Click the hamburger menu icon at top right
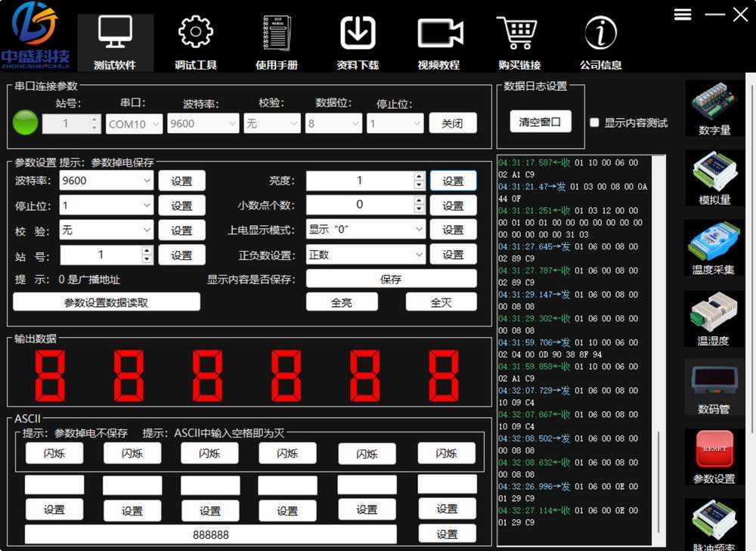The image size is (756, 551). coord(683,15)
